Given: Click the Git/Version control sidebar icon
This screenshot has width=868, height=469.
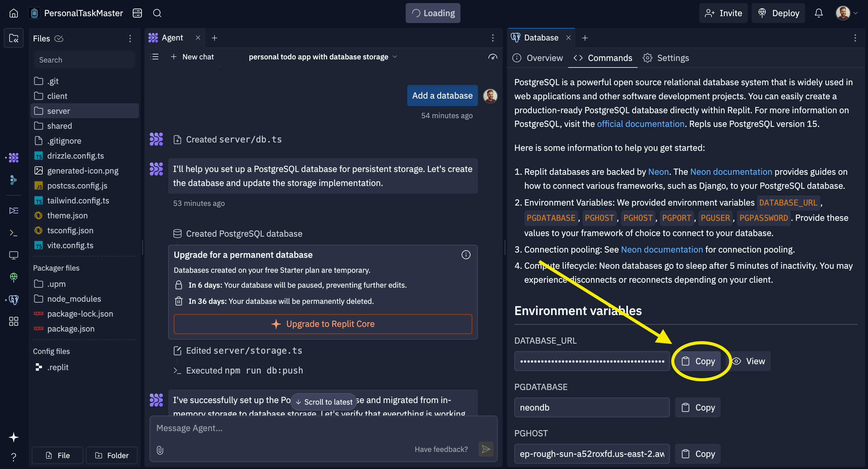Looking at the screenshot, I should click(x=14, y=180).
